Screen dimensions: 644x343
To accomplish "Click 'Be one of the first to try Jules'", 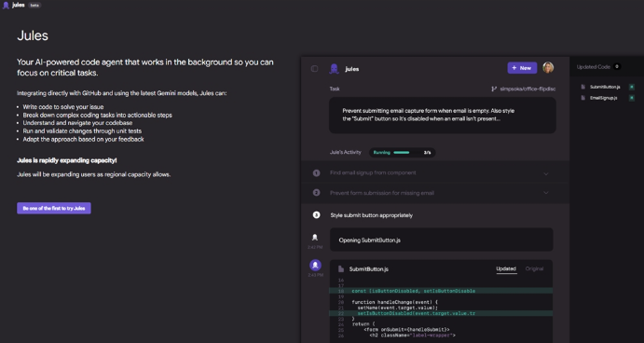I will coord(54,208).
